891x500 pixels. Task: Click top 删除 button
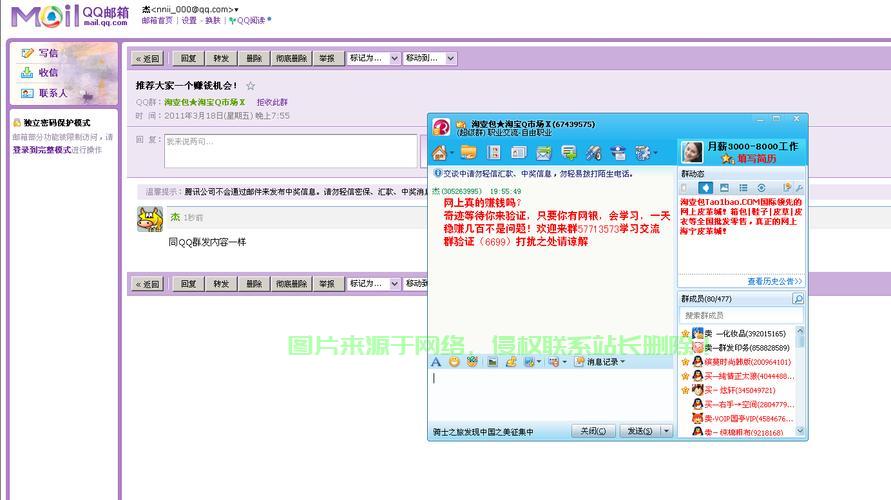(x=254, y=59)
